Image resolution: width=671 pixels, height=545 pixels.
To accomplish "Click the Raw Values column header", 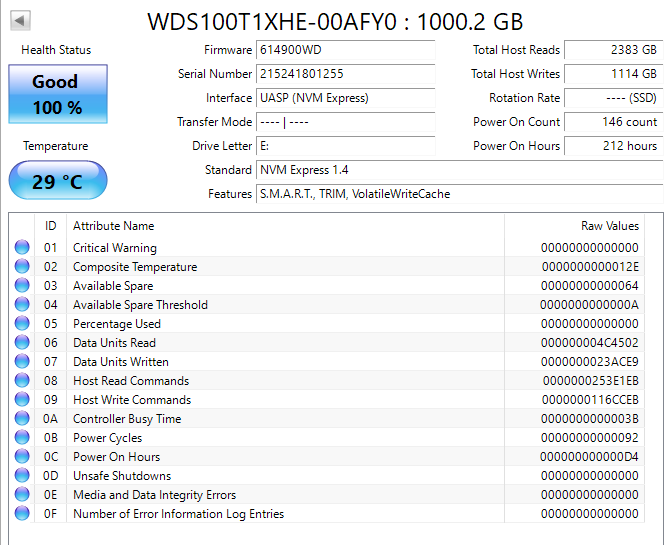I will (609, 226).
